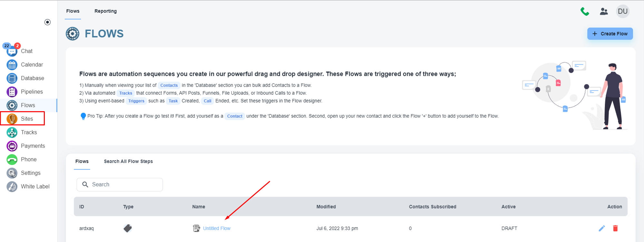The image size is (644, 242).
Task: Open the Calendar sidebar icon
Action: coord(12,65)
